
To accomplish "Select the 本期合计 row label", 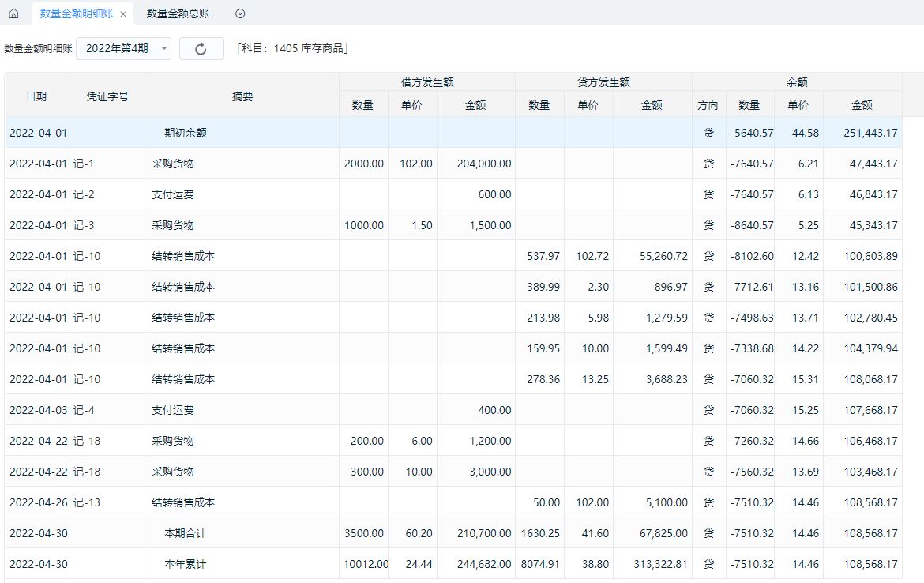I will [185, 533].
